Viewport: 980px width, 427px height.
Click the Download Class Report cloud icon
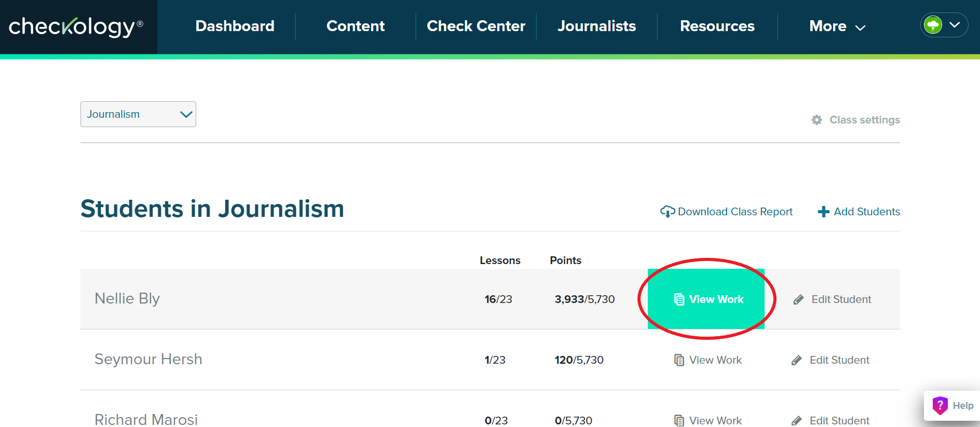click(x=667, y=212)
